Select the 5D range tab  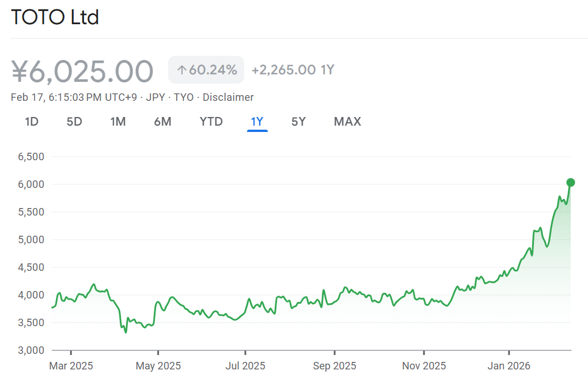[x=74, y=122]
